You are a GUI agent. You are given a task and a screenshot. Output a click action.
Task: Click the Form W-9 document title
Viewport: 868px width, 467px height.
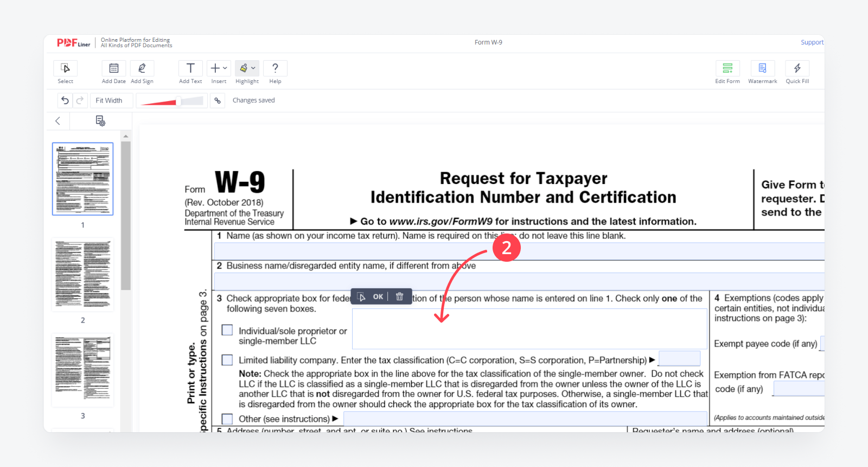click(488, 42)
